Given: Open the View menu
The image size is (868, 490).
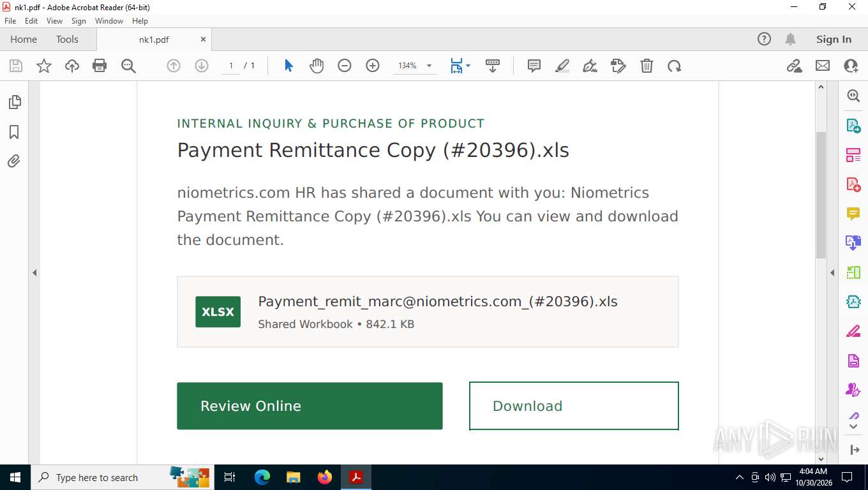Looking at the screenshot, I should (x=54, y=21).
